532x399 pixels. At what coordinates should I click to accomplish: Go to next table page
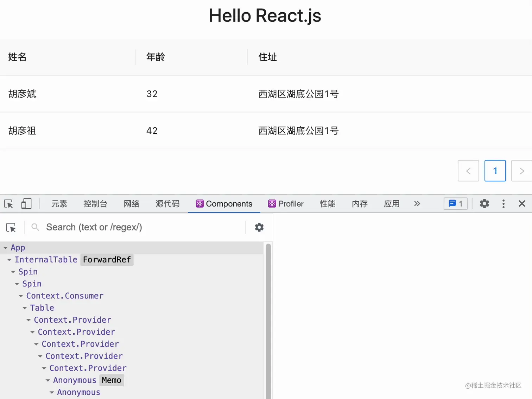click(x=522, y=171)
